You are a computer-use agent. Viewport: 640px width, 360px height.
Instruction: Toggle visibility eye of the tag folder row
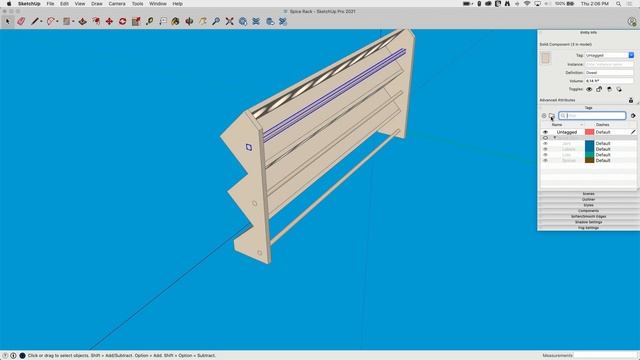coord(545,138)
